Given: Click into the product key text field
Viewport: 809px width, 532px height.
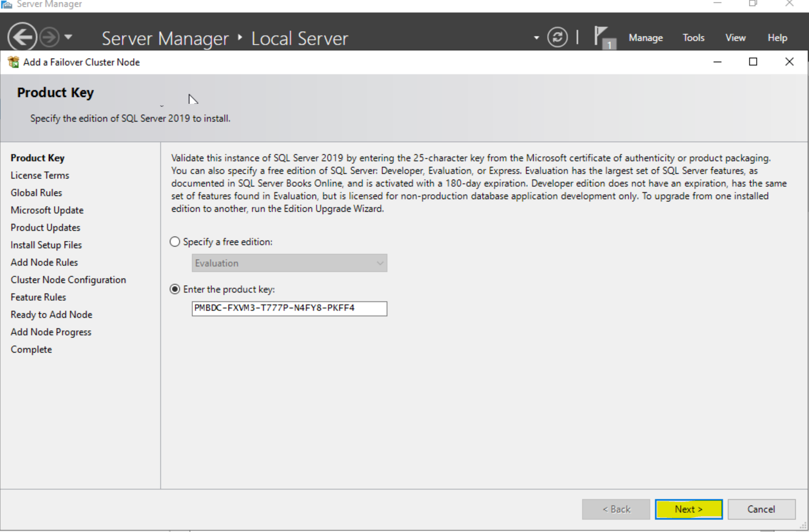Looking at the screenshot, I should click(289, 309).
